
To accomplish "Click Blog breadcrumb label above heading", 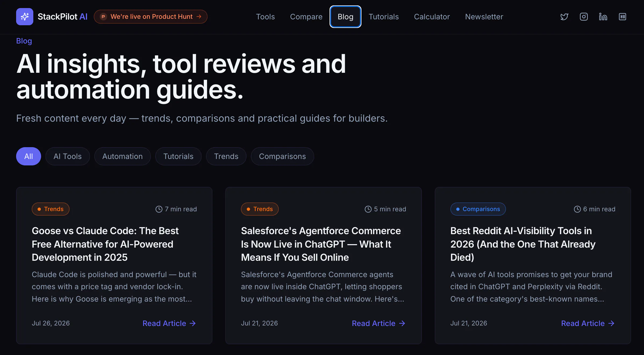I will [x=24, y=41].
